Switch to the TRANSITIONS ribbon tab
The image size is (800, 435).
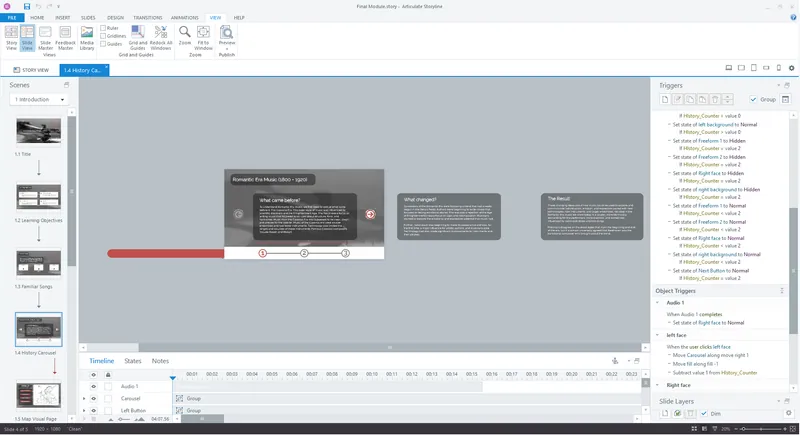pos(147,17)
